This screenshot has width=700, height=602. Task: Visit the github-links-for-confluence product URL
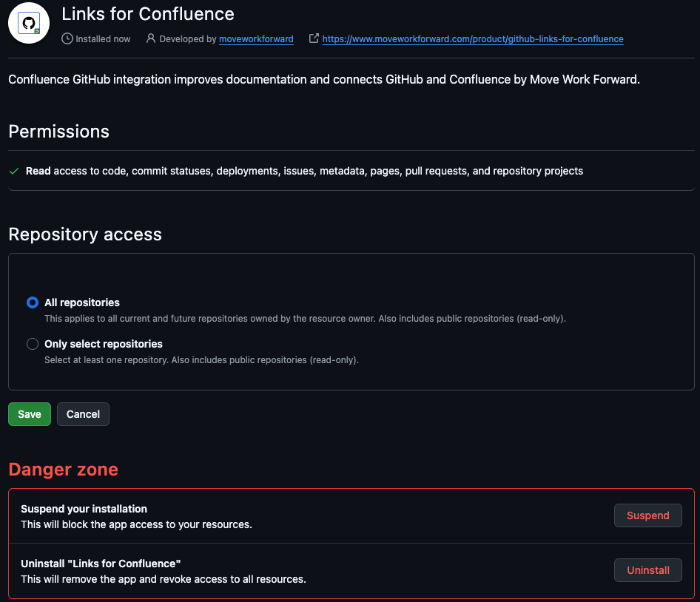473,38
